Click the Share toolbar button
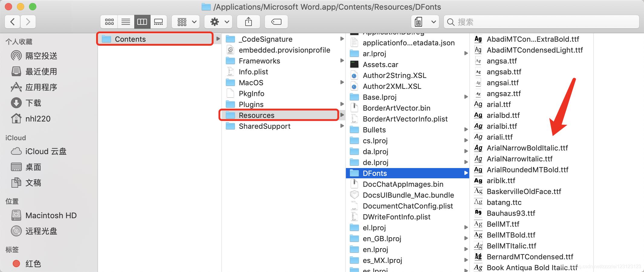This screenshot has height=272, width=644. (x=249, y=22)
